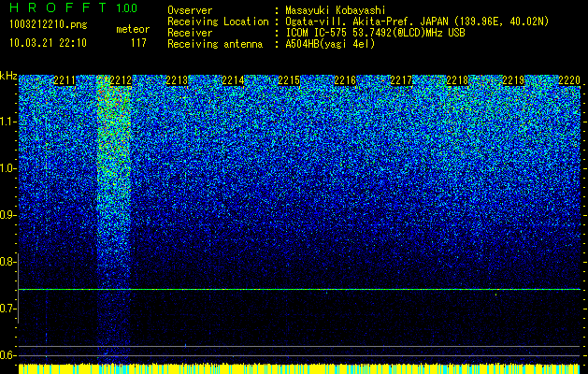Click the date stamp 10.03.21 22:10
588x374 pixels.
click(48, 43)
